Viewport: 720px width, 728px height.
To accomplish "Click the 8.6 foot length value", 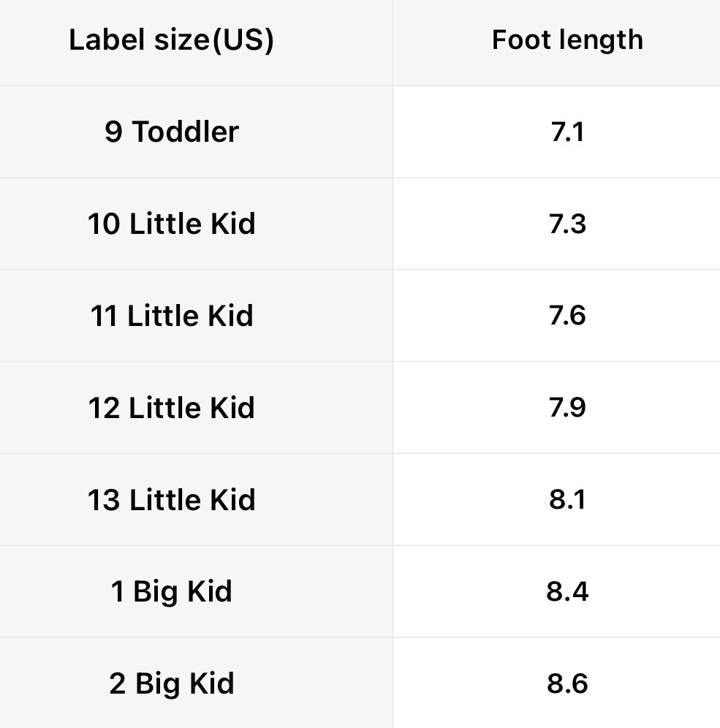I will pyautogui.click(x=567, y=683).
